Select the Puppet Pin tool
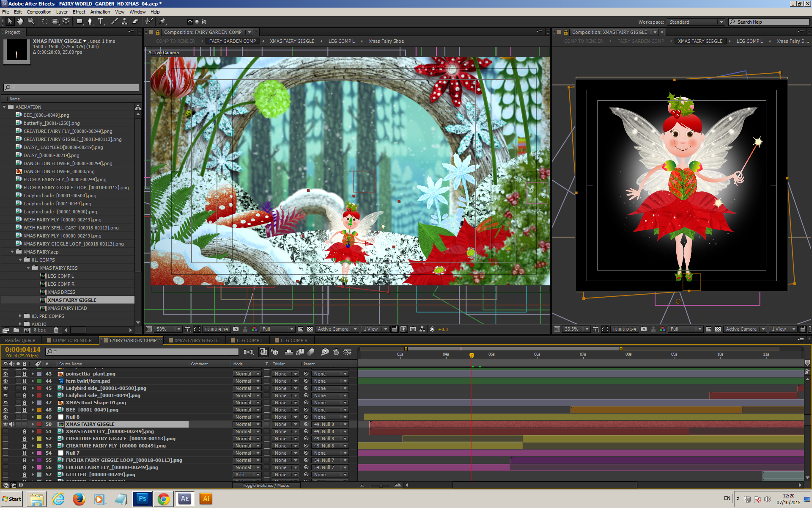Screen dimensions: 812x508 click(x=162, y=21)
